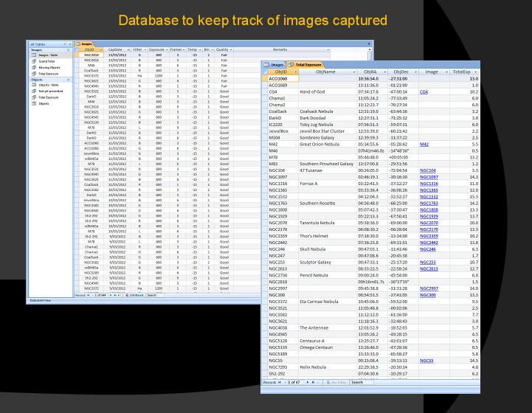Select the row selector for ACO1689 record

pyautogui.click(x=265, y=85)
